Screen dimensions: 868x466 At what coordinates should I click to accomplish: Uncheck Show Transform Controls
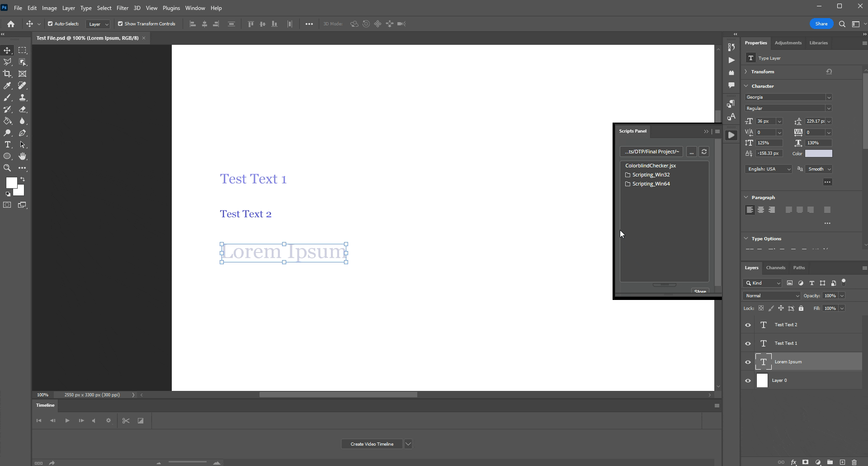click(x=120, y=24)
